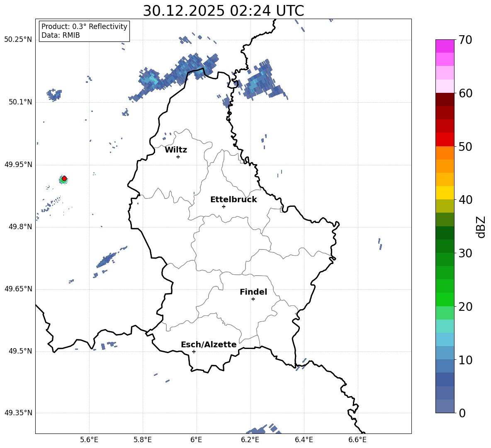Click the 40 tick on the colorbar
This screenshot has width=491, height=448.
click(x=465, y=200)
